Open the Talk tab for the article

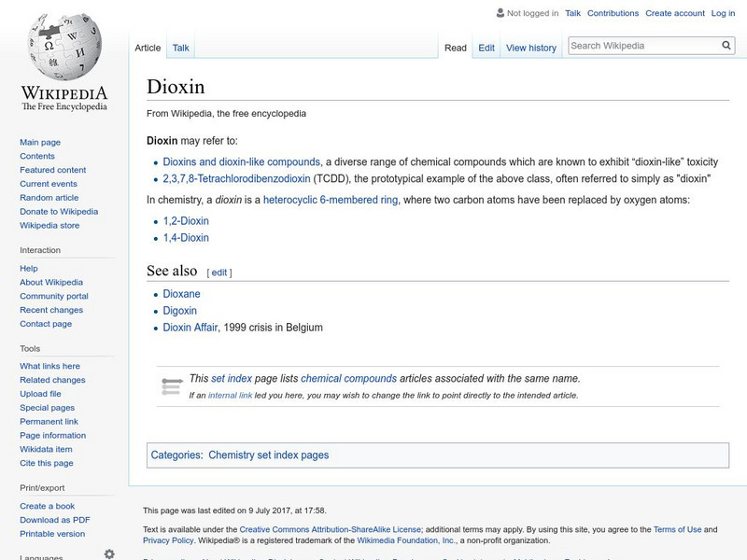pyautogui.click(x=180, y=48)
